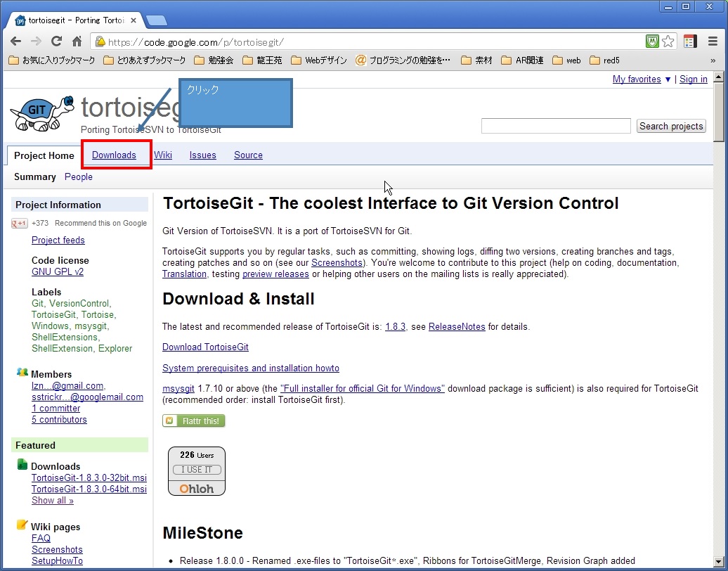Open the とりあえずブックマーク bookmark folder
The width and height of the screenshot is (728, 571).
pos(144,60)
